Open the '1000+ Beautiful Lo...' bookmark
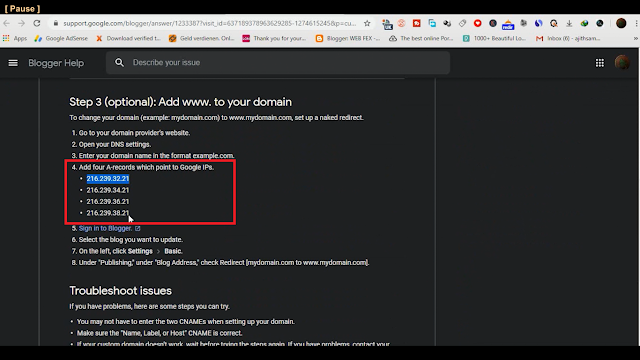 (494, 38)
